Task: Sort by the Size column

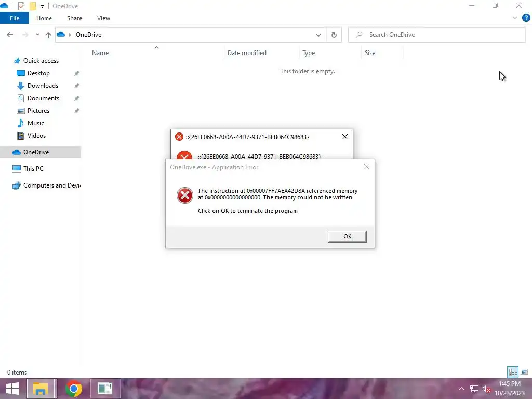Action: [369, 53]
